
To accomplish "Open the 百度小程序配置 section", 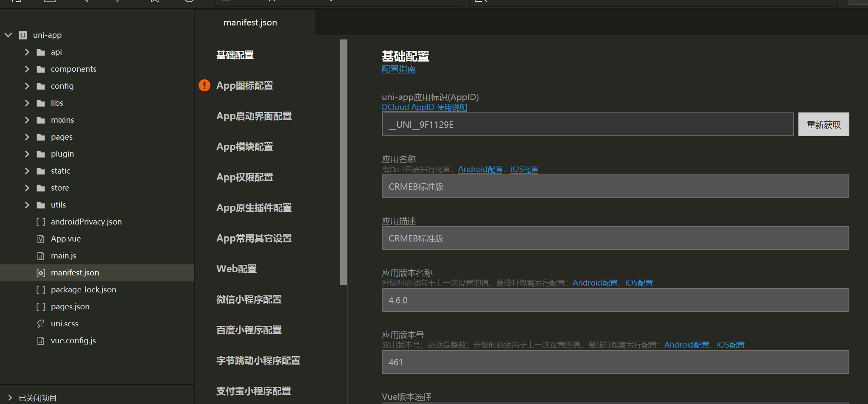I will (x=249, y=330).
